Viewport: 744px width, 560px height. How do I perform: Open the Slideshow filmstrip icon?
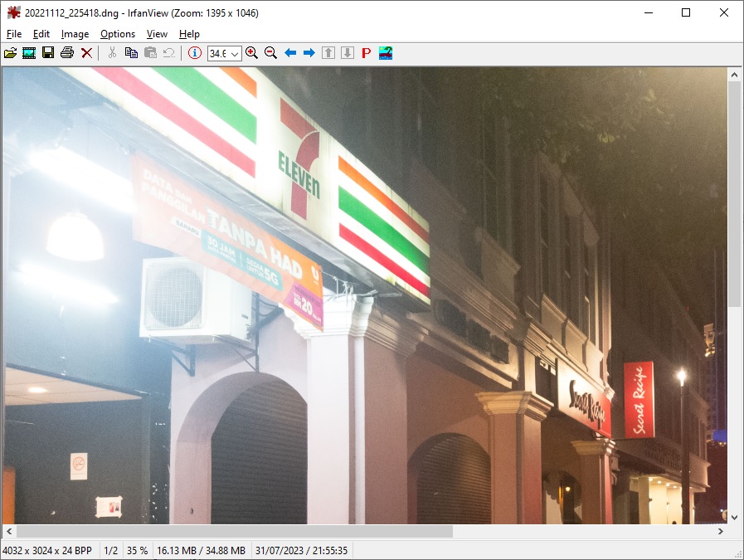[x=29, y=52]
